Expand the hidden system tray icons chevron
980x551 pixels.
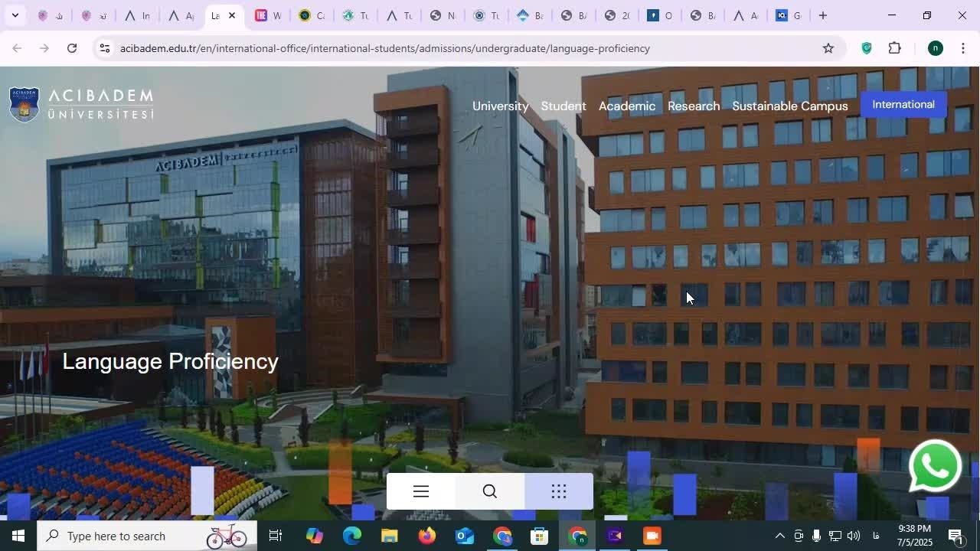point(779,536)
